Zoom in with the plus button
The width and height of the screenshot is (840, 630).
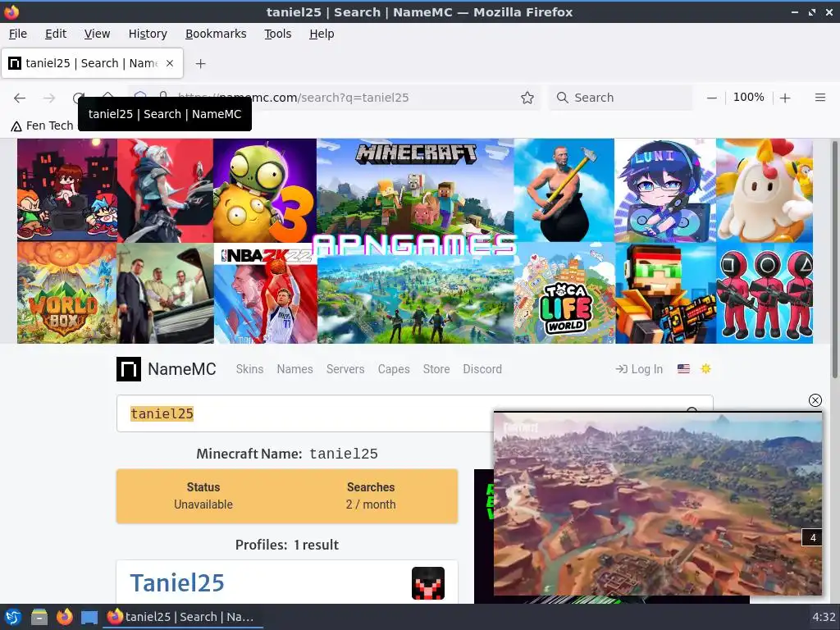coord(785,98)
